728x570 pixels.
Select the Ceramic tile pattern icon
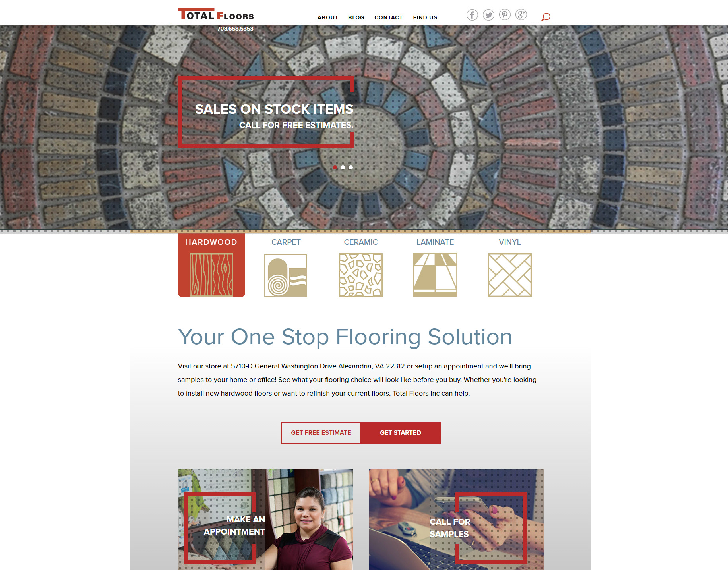click(x=360, y=275)
